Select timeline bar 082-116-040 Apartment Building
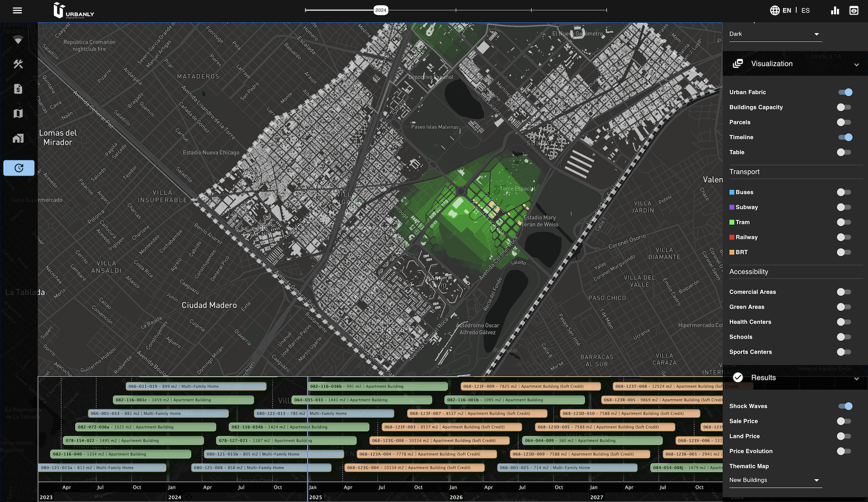This screenshot has height=502, width=868. tap(121, 454)
